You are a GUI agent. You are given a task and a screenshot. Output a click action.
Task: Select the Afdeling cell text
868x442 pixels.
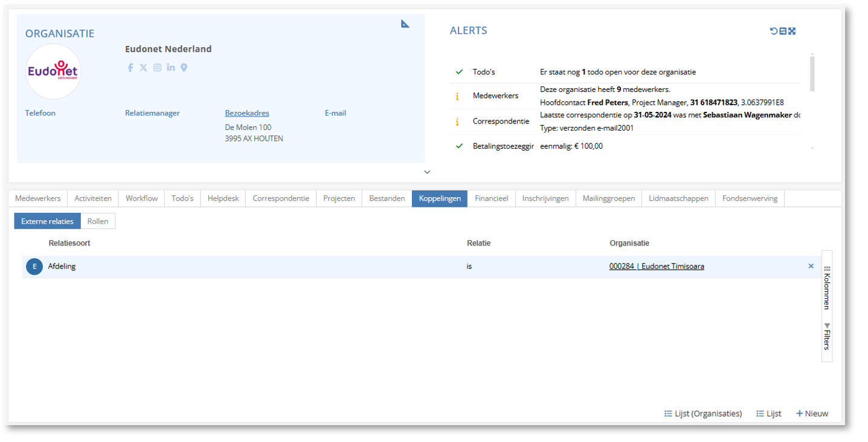click(x=62, y=266)
